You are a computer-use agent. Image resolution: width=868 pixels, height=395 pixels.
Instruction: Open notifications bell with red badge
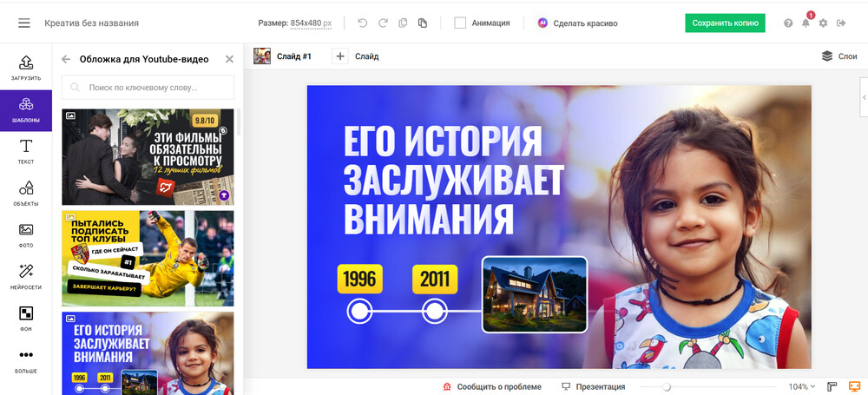tap(806, 23)
